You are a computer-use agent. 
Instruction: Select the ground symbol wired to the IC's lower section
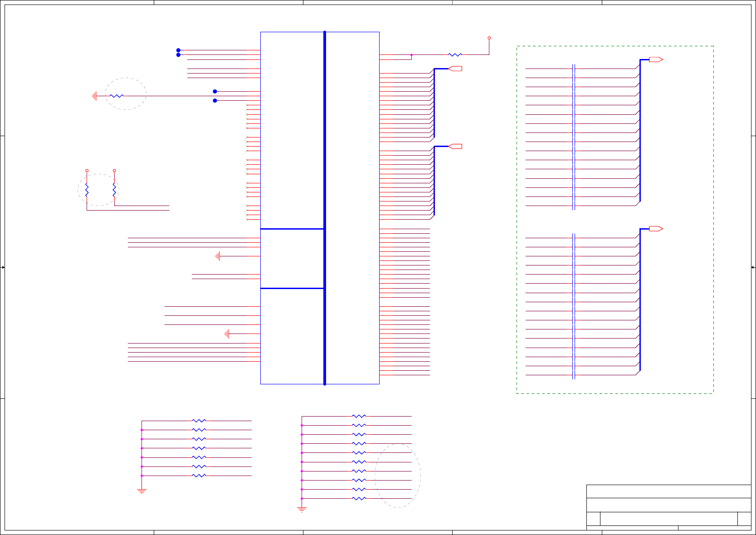click(227, 334)
